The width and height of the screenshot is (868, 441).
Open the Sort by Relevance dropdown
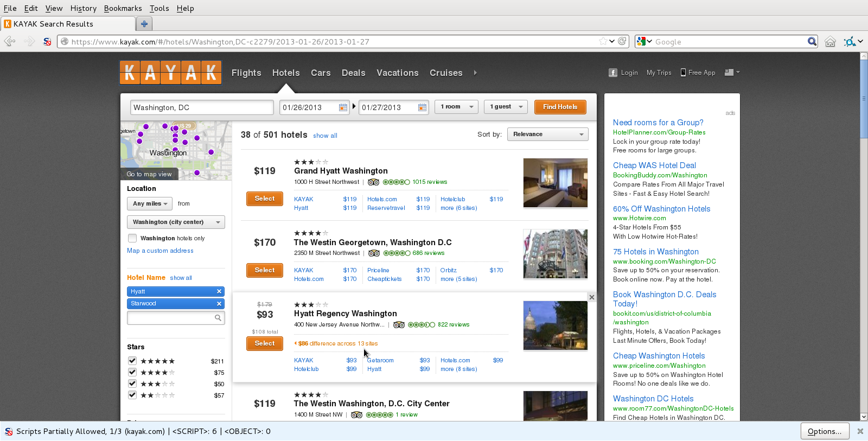coord(547,135)
